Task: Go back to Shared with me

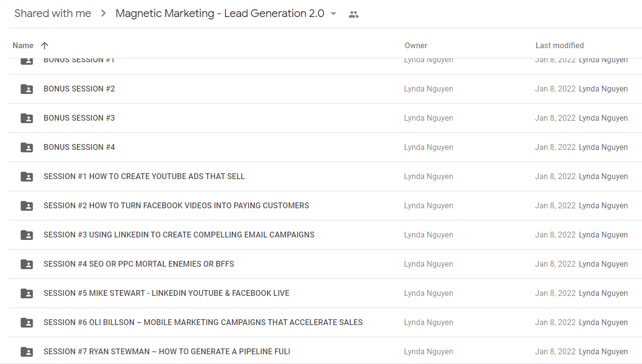Action: (53, 14)
